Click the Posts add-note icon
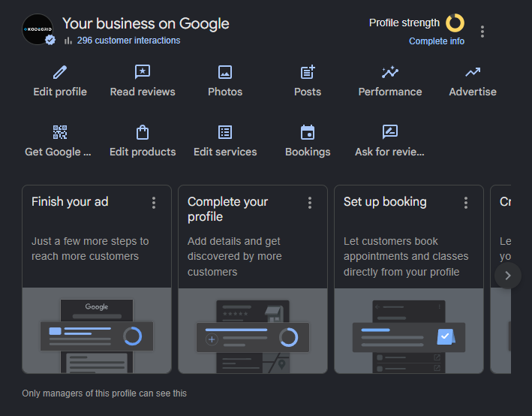532x416 pixels. 308,72
